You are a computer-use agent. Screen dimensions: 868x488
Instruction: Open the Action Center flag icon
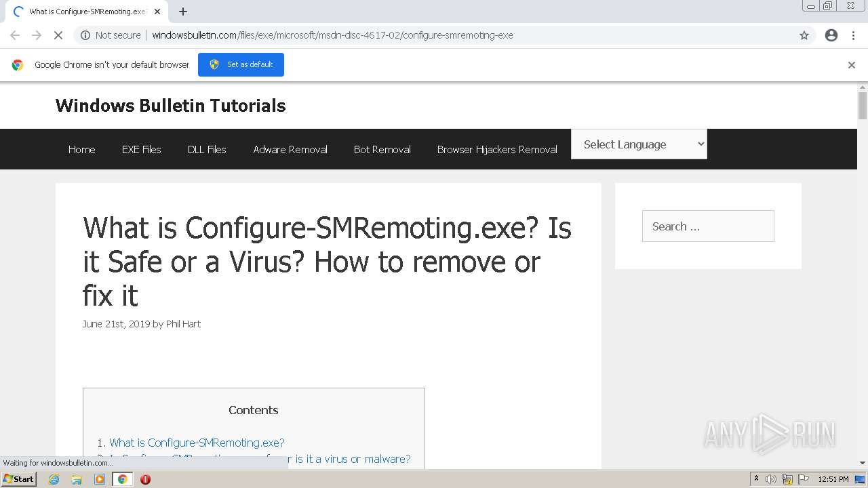tap(803, 479)
